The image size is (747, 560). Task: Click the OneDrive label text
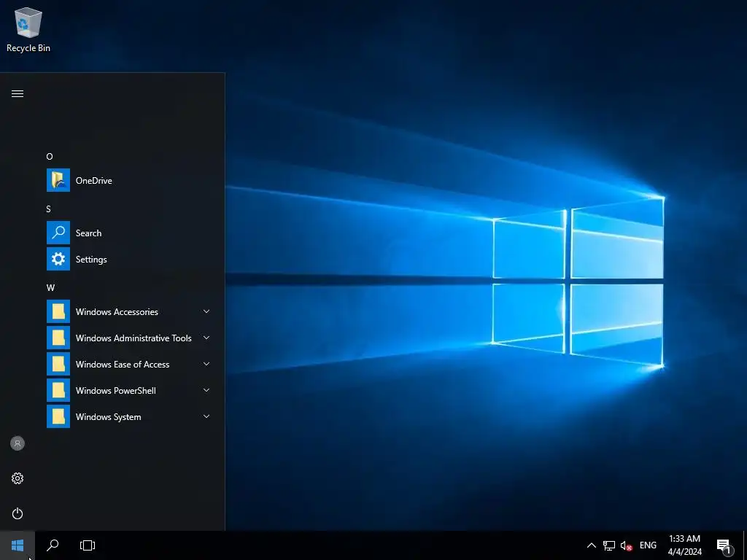[94, 181]
